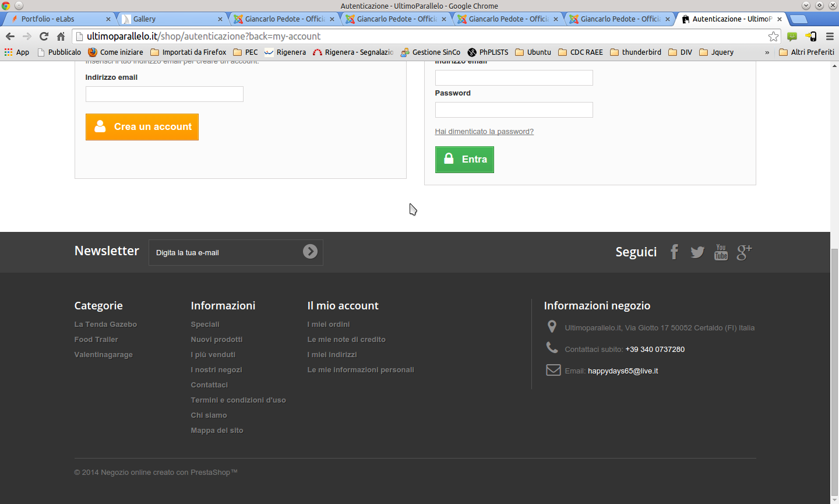Focus the newsletter e-mail input field
This screenshot has width=839, height=504.
[x=225, y=252]
